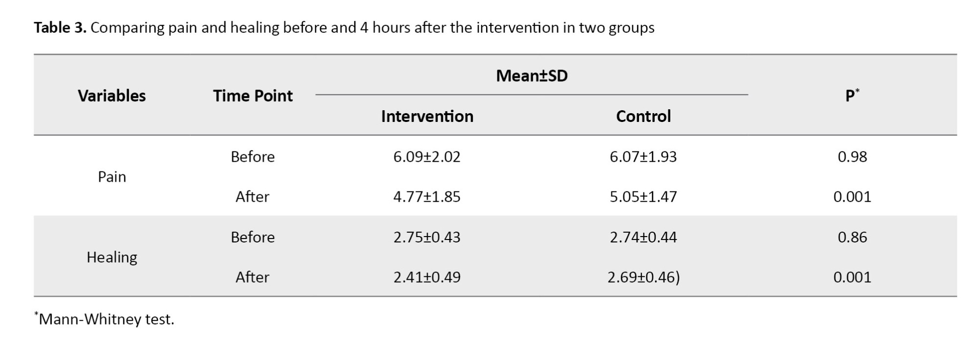Click the "Table 3." caption label
Viewport: 980px width, 359px height.
click(60, 28)
